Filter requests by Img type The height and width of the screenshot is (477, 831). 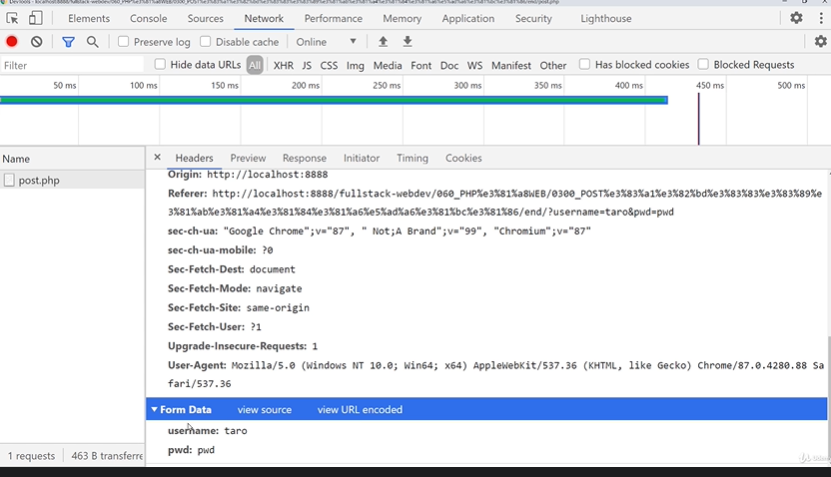[355, 65]
